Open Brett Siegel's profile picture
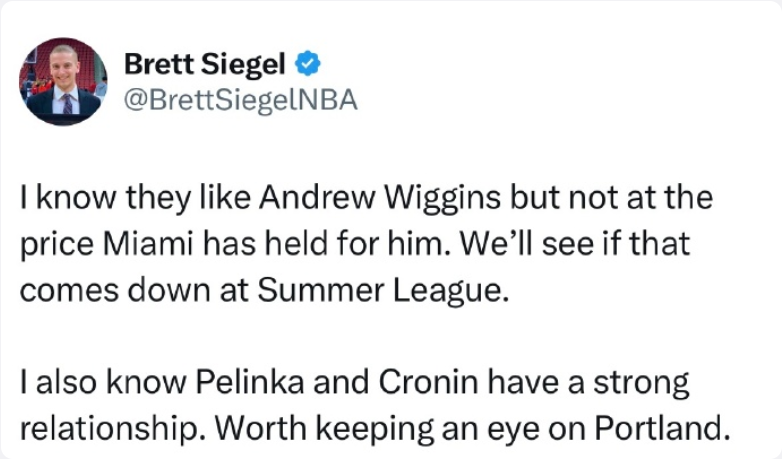 [x=63, y=81]
